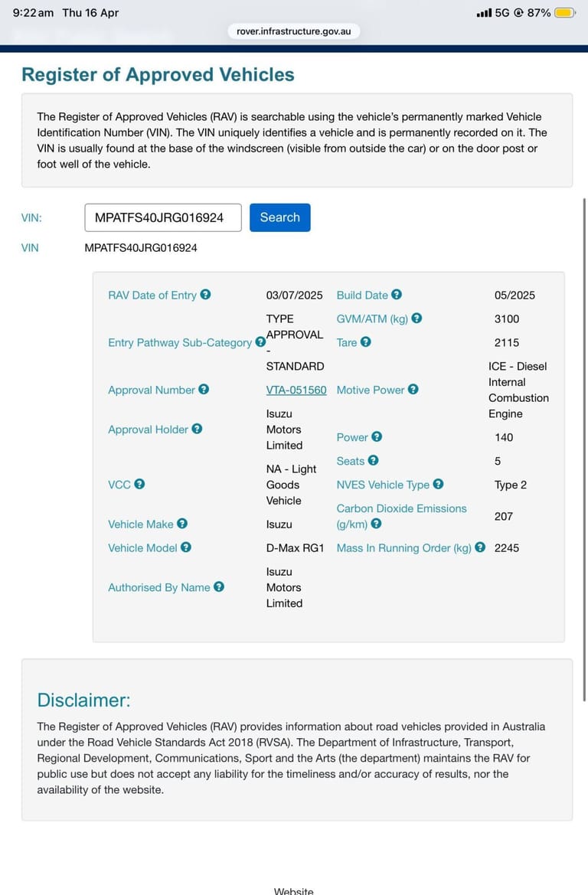Click the ICE - Diesel Internal Combustion Engine value
The image size is (588, 895).
point(519,390)
